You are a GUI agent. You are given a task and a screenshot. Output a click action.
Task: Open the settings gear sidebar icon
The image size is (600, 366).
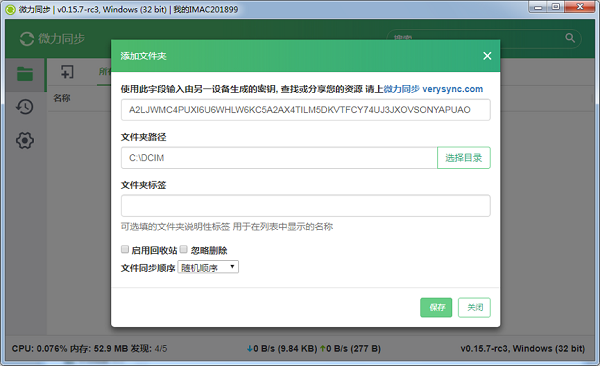click(25, 141)
